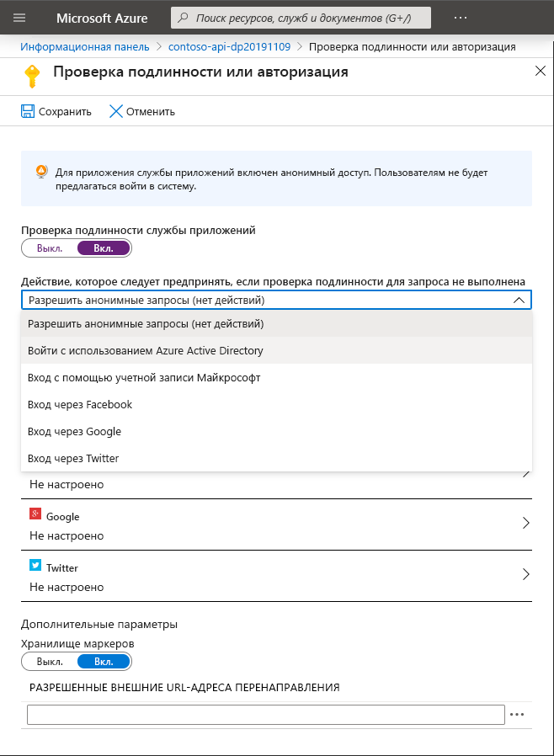Screen dimensions: 554x756
Task: Collapse the unauthenticated request action dropdown
Action: coord(520,299)
